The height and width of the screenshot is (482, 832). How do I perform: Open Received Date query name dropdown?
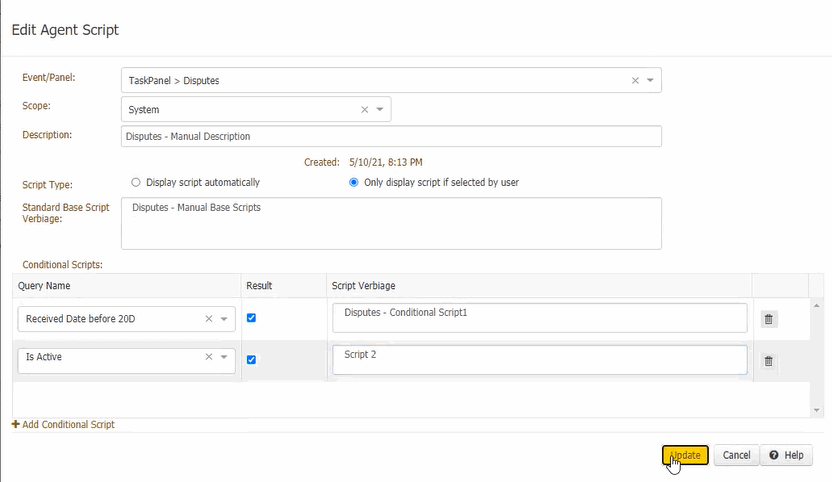(x=224, y=320)
